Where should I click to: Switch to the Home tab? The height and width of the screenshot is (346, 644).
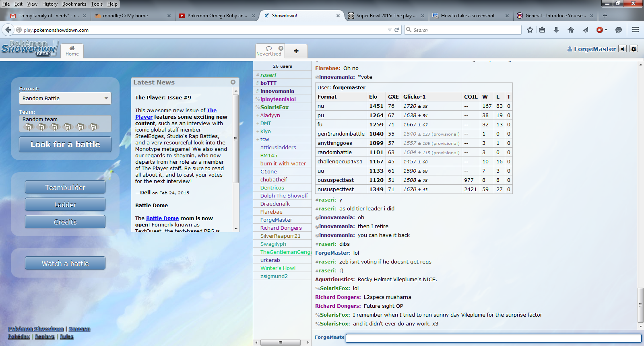point(72,51)
